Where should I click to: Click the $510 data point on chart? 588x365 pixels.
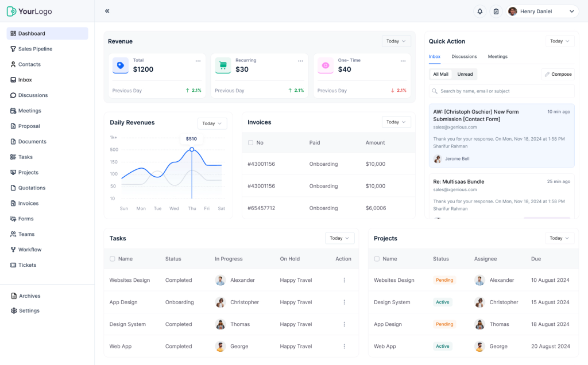pos(192,149)
